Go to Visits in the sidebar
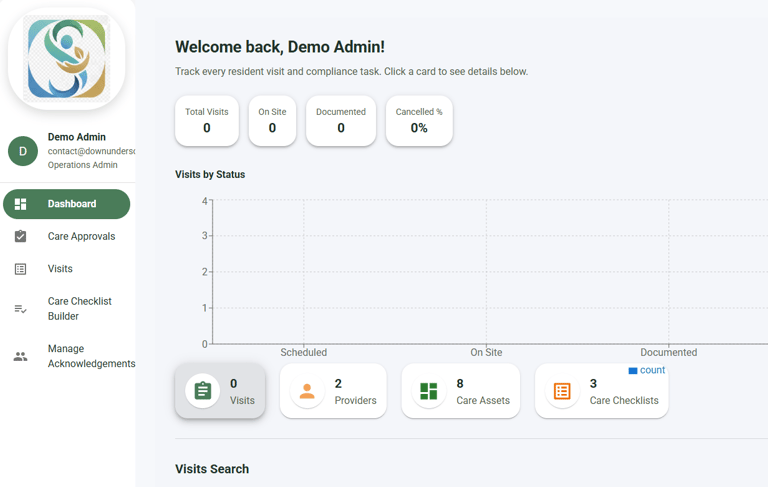Image resolution: width=768 pixels, height=487 pixels. (x=60, y=269)
